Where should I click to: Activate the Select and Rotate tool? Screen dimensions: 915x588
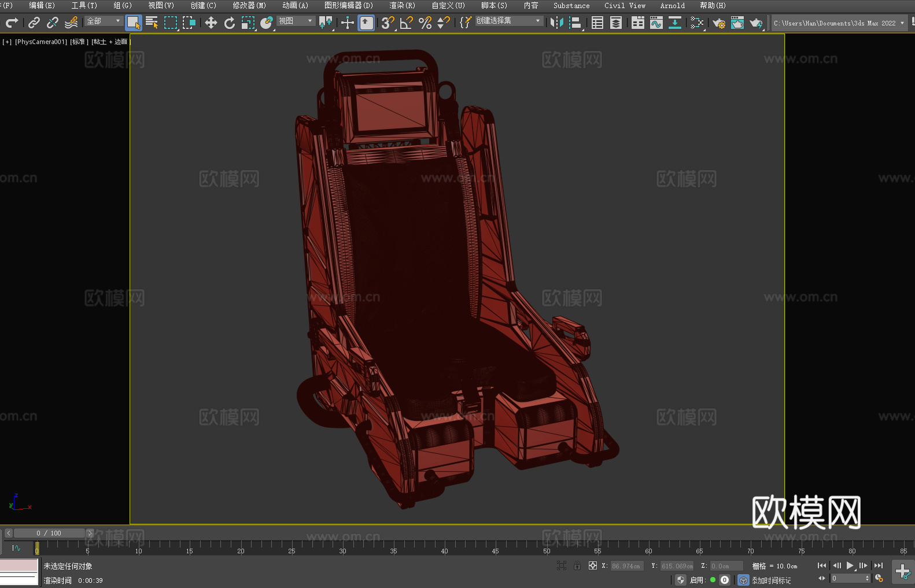coord(230,23)
